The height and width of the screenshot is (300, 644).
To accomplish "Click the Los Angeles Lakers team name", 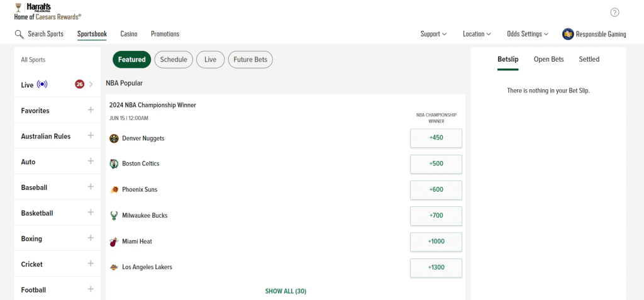I will coord(147,267).
